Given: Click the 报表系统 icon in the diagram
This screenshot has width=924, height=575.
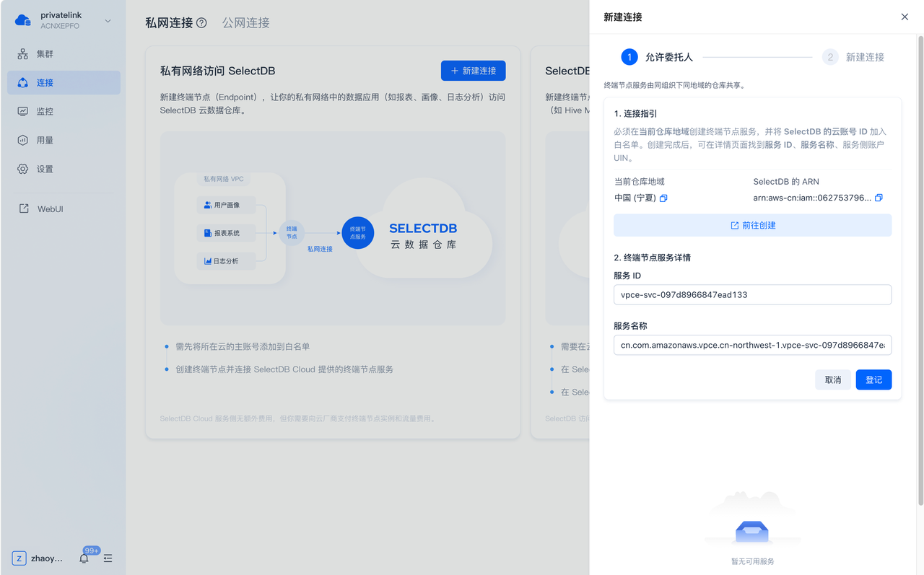Looking at the screenshot, I should (208, 233).
